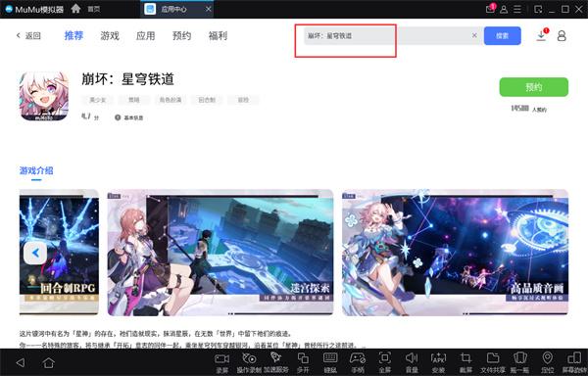Close the 应用中心 tab
This screenshot has width=588, height=376.
click(208, 9)
